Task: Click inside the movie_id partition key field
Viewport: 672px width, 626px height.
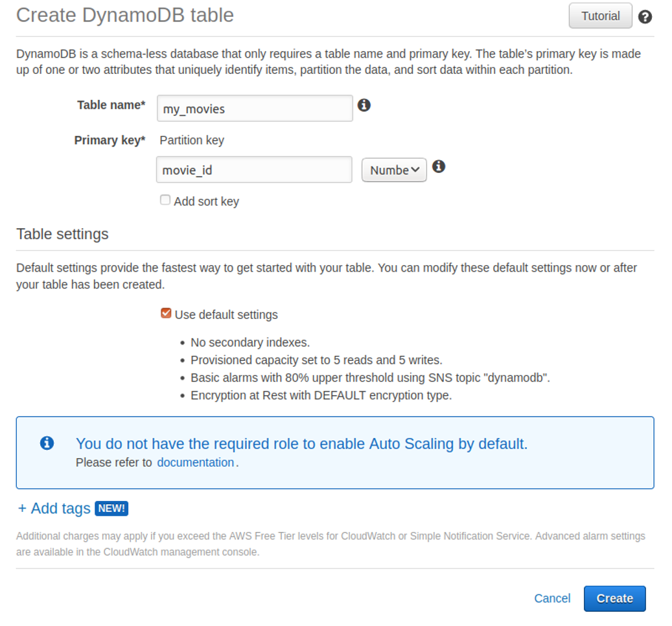Action: (x=254, y=170)
